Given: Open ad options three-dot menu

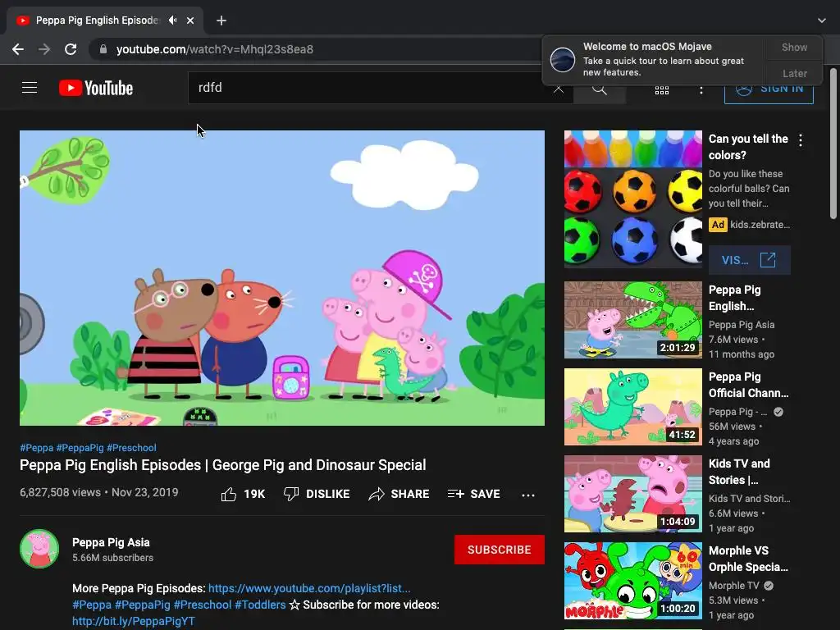Looking at the screenshot, I should click(x=801, y=140).
